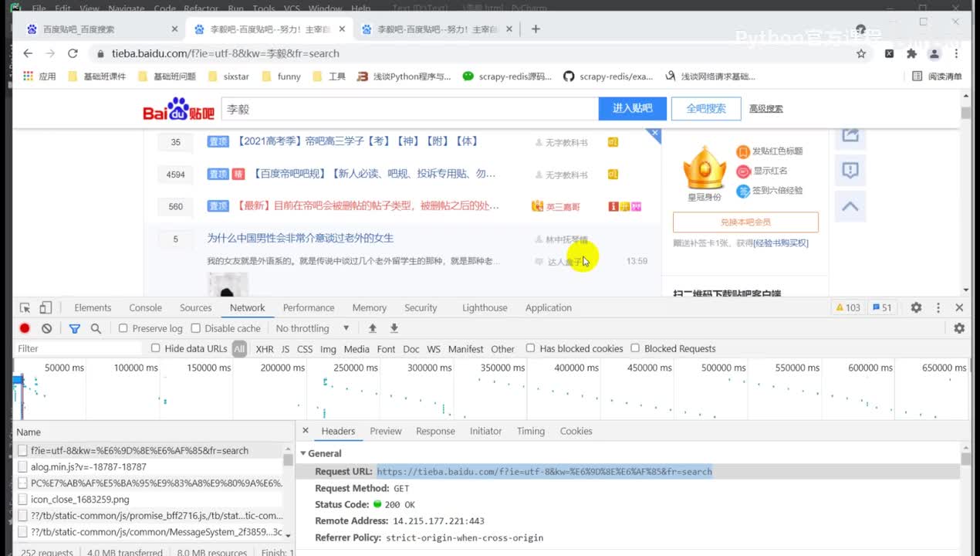Open the Sources tab
The width and height of the screenshot is (980, 556).
(196, 307)
